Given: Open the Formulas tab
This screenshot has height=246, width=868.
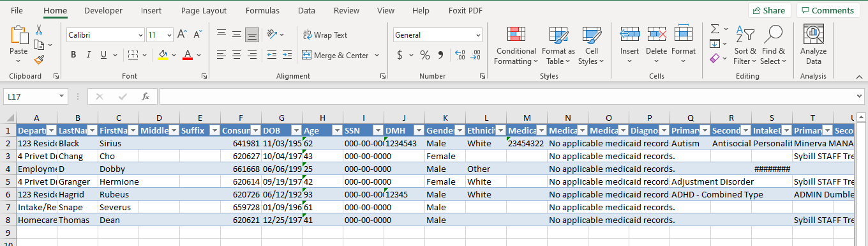Looking at the screenshot, I should pos(262,11).
